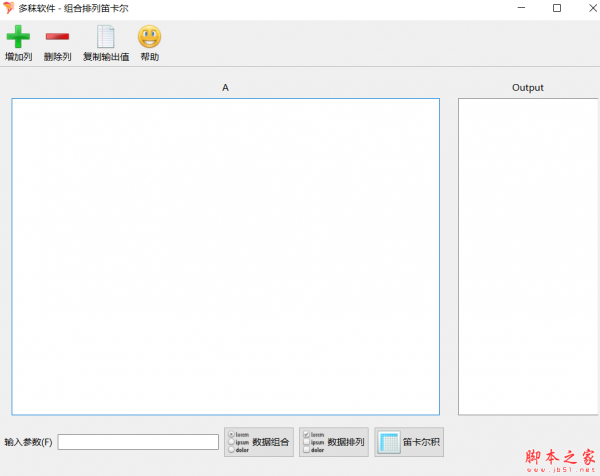Minimize the 组合排列笛卡尔 window
This screenshot has height=476, width=600.
click(521, 8)
